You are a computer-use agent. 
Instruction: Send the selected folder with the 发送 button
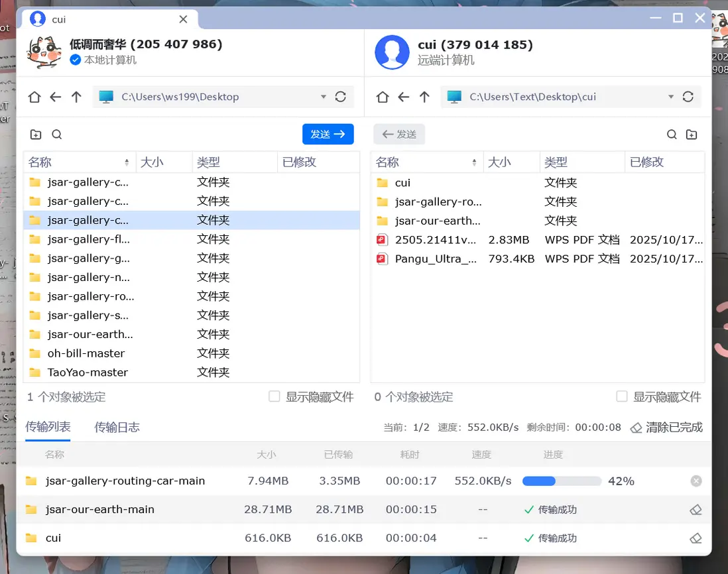328,134
